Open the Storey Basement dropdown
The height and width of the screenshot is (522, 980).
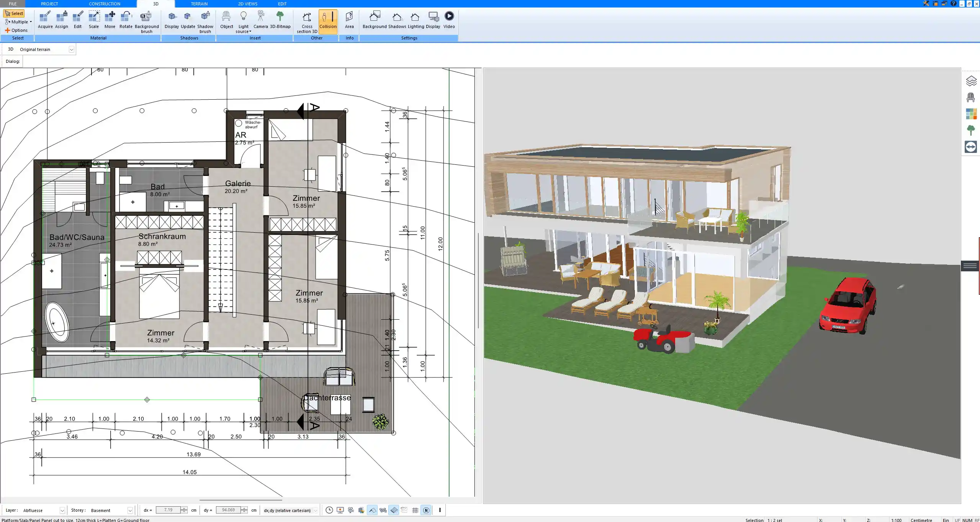tap(130, 511)
